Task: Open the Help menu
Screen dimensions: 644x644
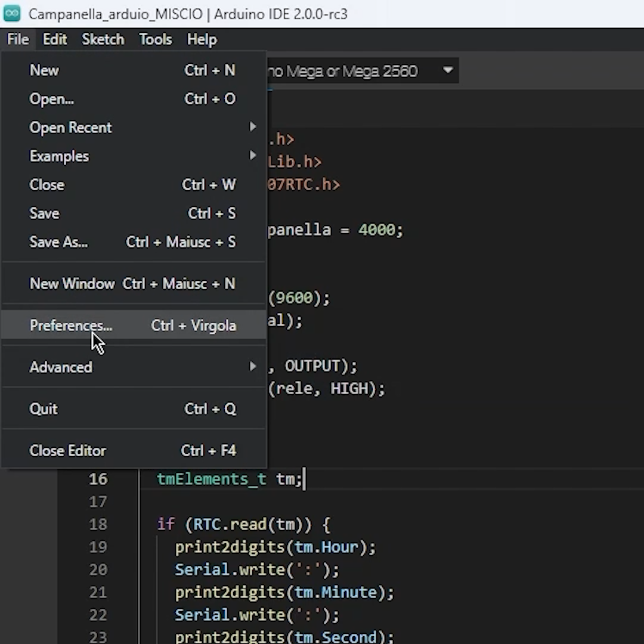Action: point(202,39)
